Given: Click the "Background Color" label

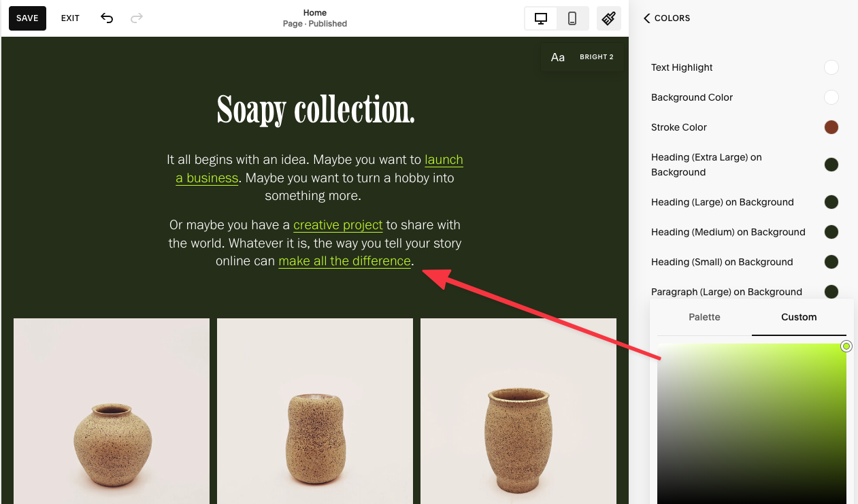Looking at the screenshot, I should point(692,97).
